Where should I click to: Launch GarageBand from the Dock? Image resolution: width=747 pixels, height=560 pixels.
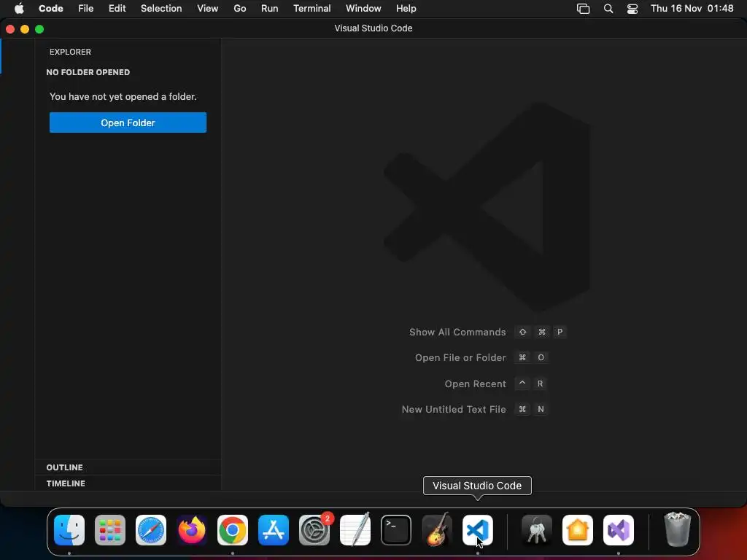(437, 530)
